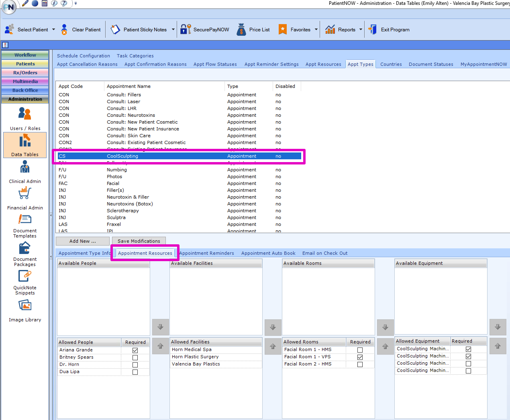Click the Favorites star icon
The width and height of the screenshot is (510, 420).
(x=283, y=29)
